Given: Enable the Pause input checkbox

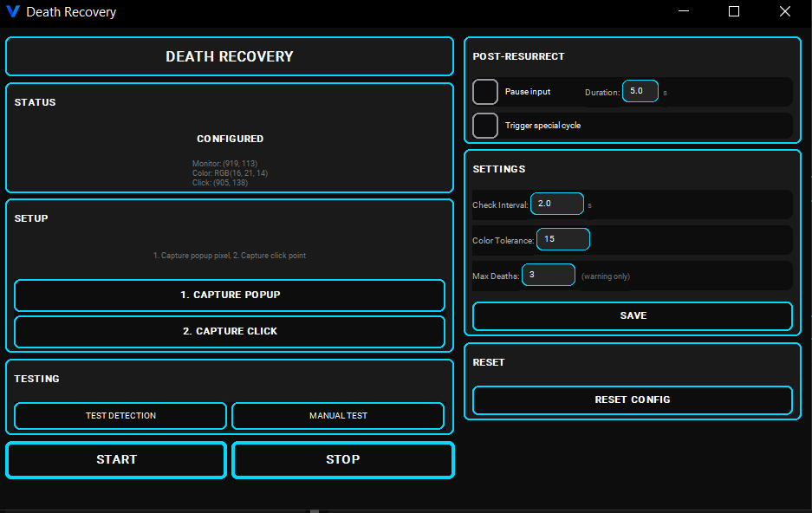Looking at the screenshot, I should [x=485, y=92].
